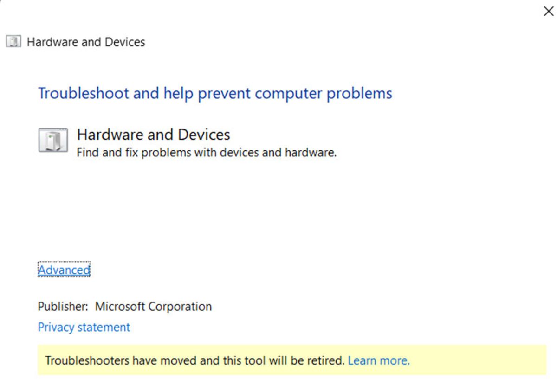Follow the Learn more link in the yellow banner
557x392 pixels.
pos(379,360)
